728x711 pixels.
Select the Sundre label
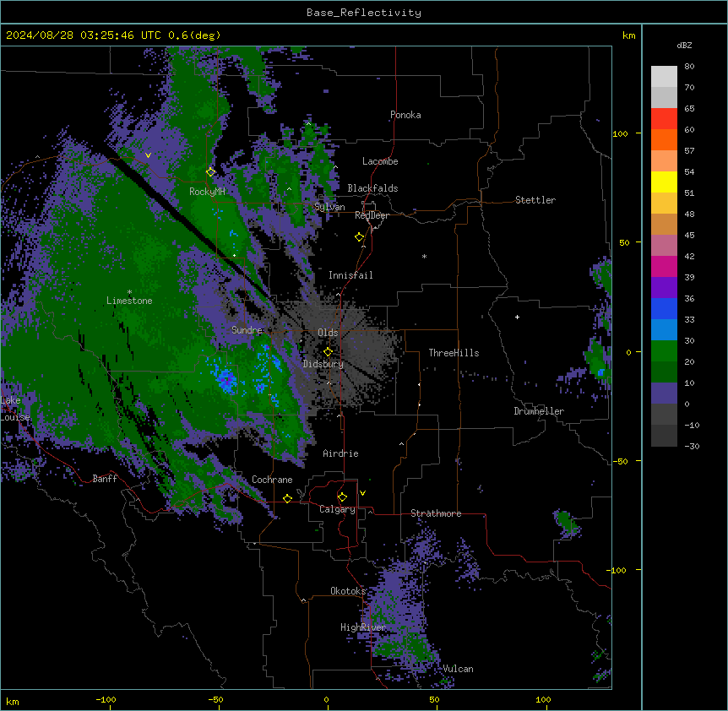[x=247, y=330]
